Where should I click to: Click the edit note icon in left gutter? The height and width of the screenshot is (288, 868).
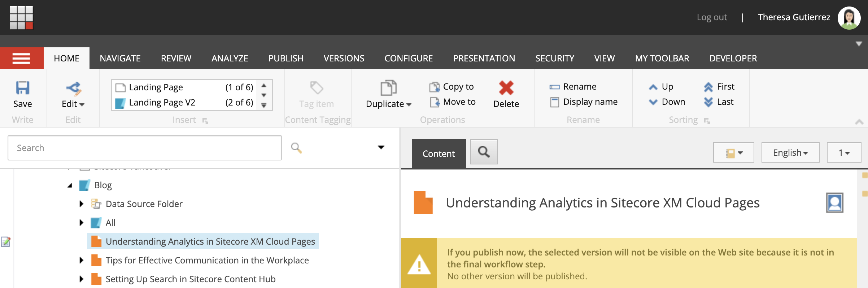click(6, 241)
